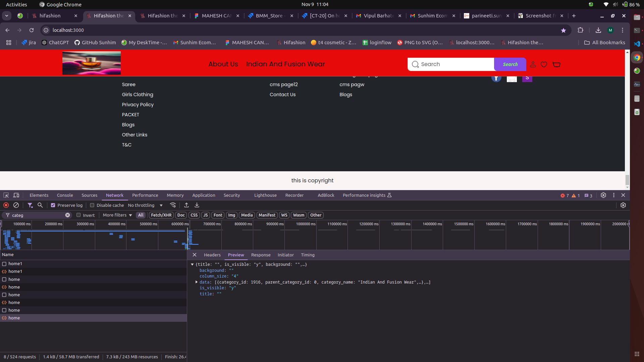
Task: Stop recording the network log
Action: pyautogui.click(x=6, y=205)
